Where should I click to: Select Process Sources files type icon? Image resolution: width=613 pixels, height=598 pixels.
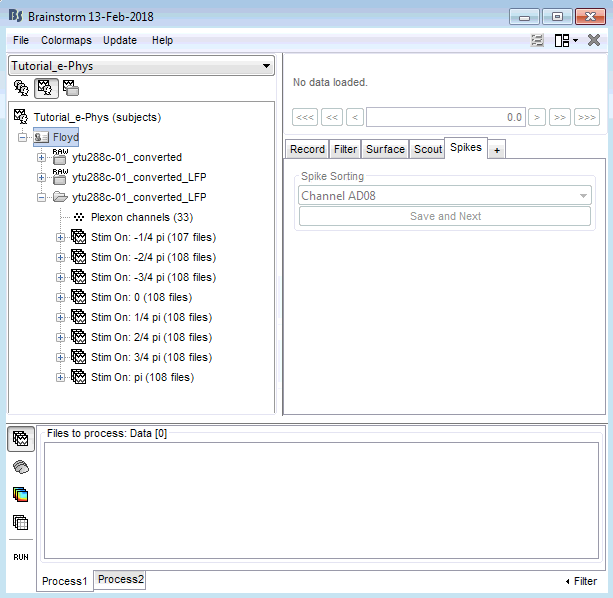point(21,467)
